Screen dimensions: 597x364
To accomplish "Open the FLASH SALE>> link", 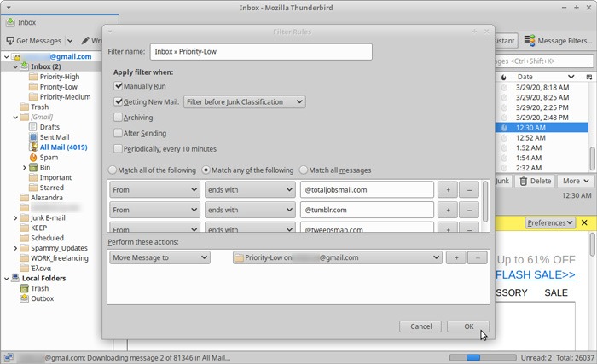I will 535,274.
